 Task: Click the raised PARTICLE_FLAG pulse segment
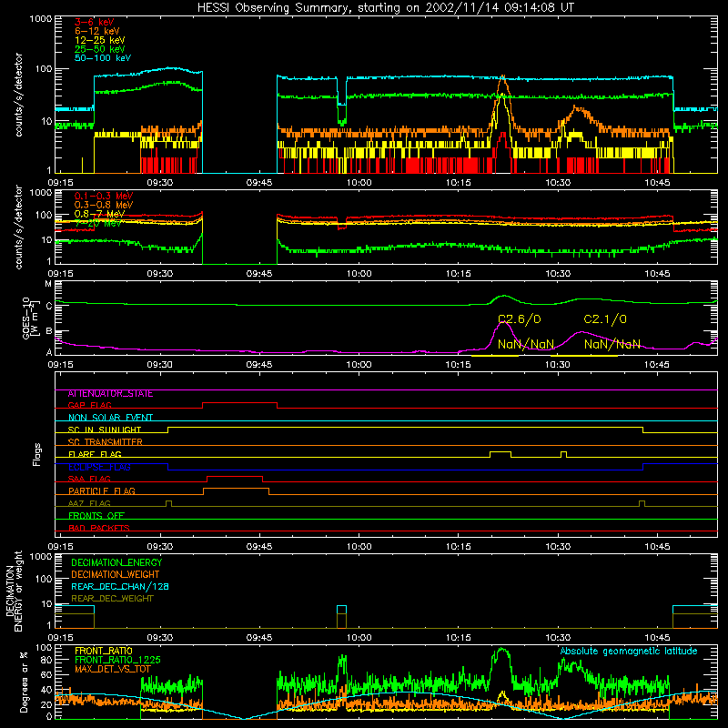pyautogui.click(x=237, y=491)
